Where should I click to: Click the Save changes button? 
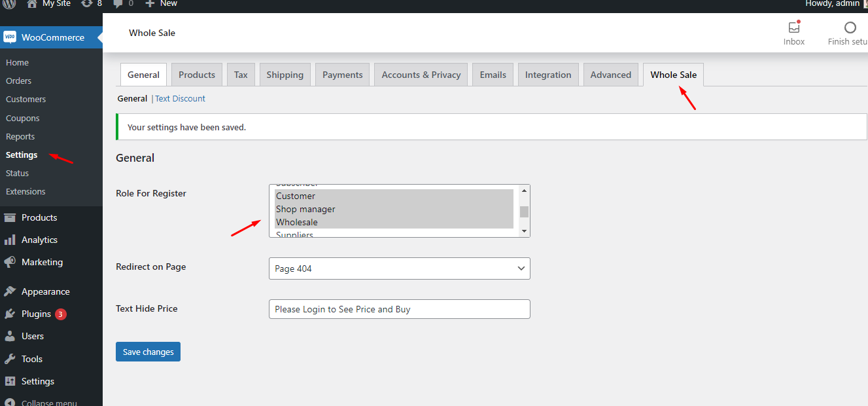148,352
